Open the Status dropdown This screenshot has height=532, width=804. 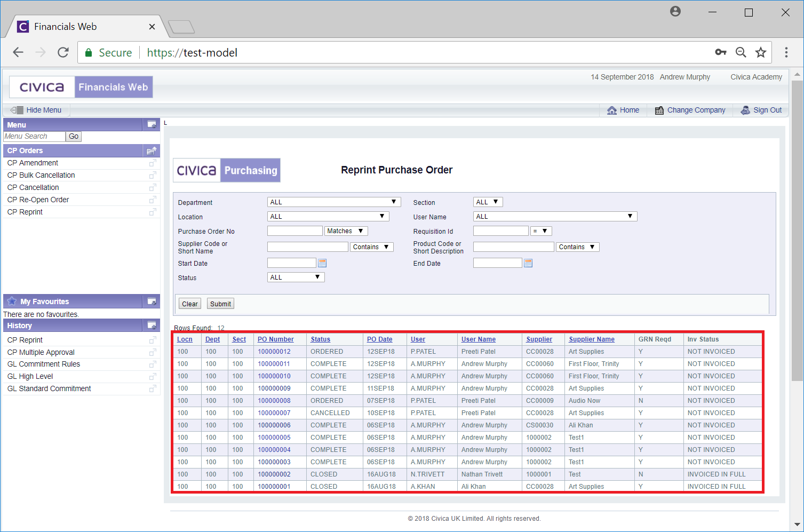[x=296, y=277]
